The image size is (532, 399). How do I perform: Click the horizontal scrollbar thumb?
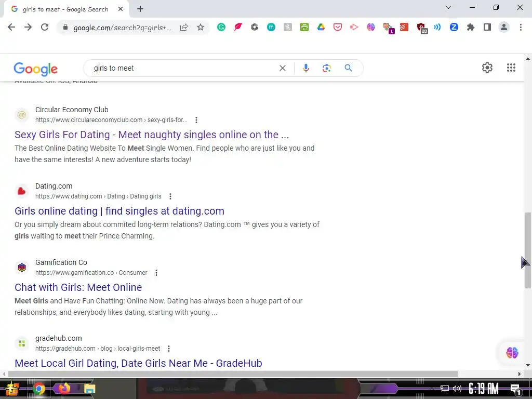coord(233,374)
